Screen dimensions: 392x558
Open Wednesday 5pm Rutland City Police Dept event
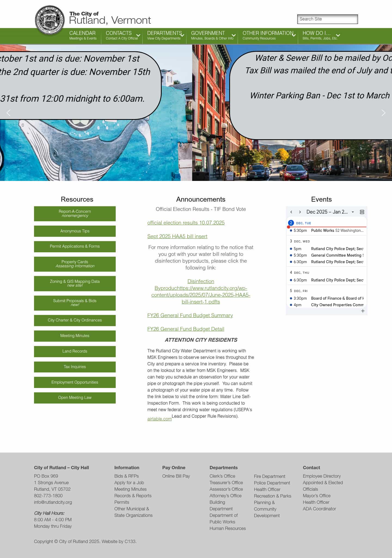(x=327, y=249)
